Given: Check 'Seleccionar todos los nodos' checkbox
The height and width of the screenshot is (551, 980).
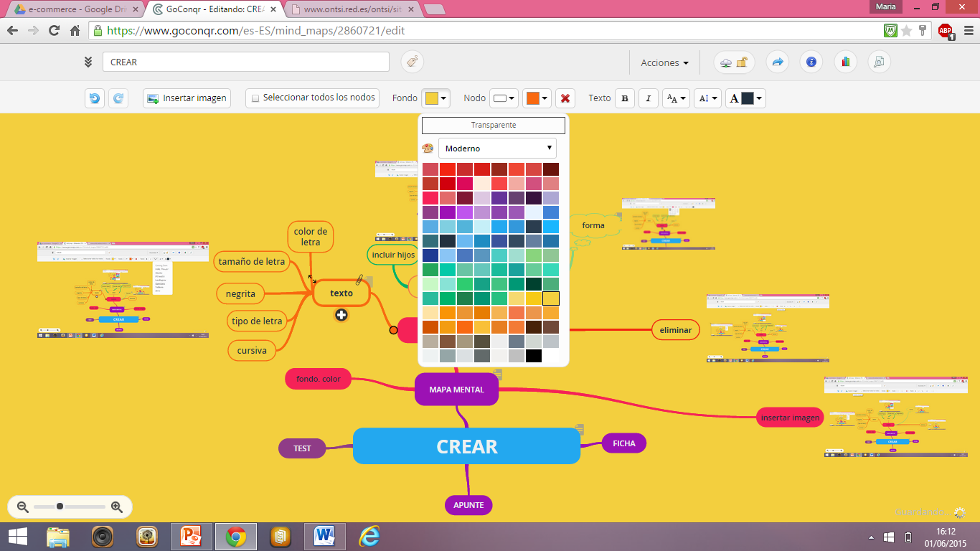Looking at the screenshot, I should (255, 98).
